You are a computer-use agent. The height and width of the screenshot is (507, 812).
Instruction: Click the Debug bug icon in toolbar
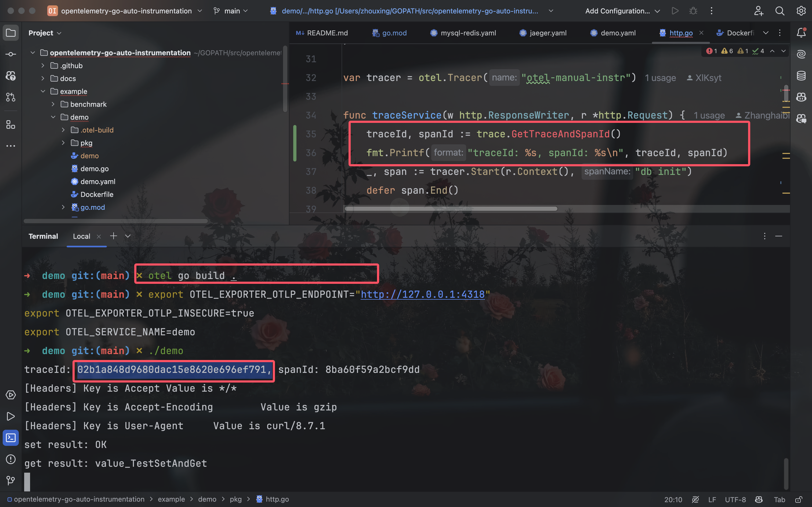pyautogui.click(x=693, y=11)
